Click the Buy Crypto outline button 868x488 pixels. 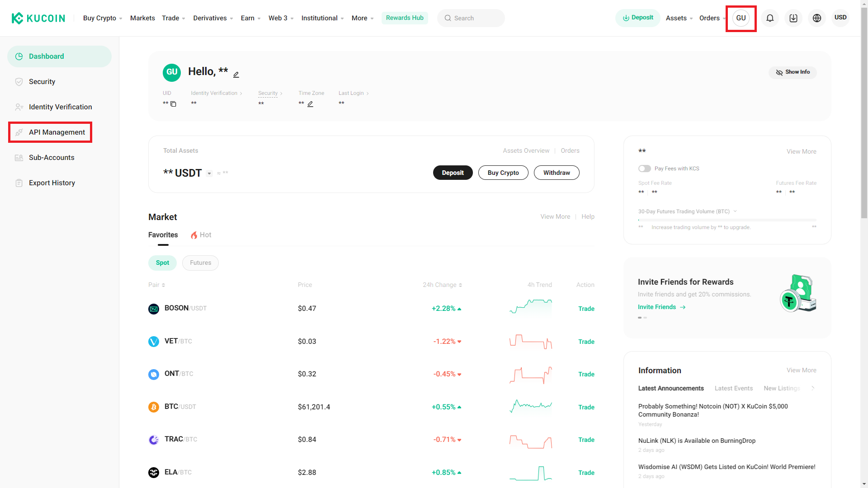point(503,173)
